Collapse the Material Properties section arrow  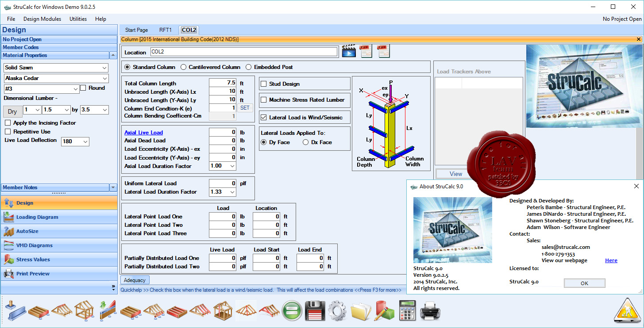pos(113,55)
